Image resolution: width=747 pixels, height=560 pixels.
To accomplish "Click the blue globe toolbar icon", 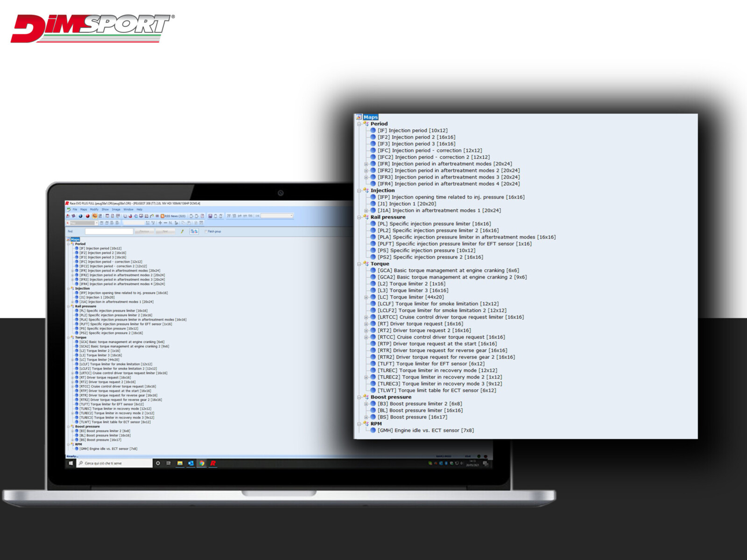I will [x=80, y=216].
